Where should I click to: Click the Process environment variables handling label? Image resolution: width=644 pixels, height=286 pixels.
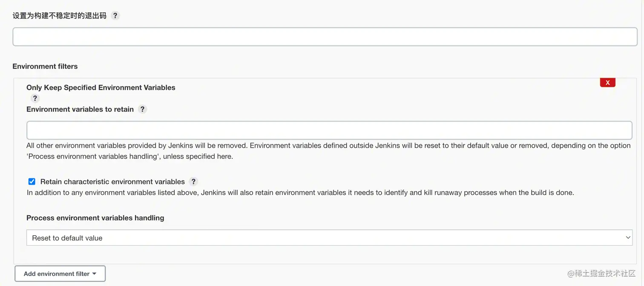[x=95, y=218]
